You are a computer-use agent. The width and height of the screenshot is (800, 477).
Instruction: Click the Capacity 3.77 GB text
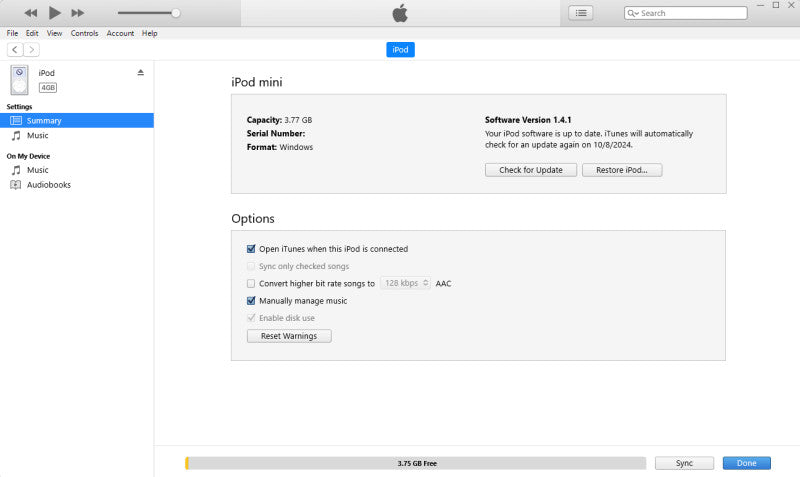[x=280, y=120]
